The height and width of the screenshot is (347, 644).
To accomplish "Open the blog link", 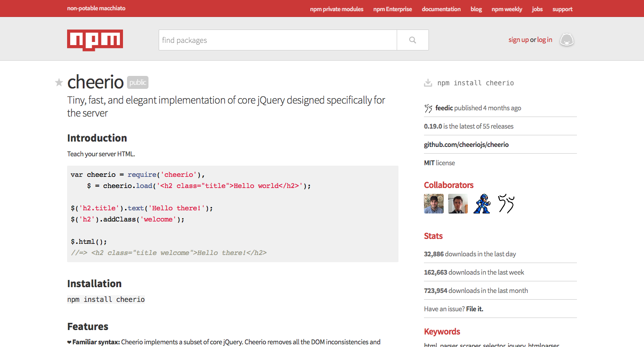I will (x=476, y=9).
